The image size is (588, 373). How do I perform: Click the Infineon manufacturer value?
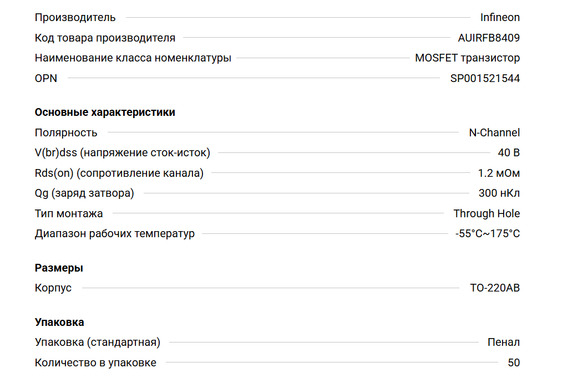click(500, 17)
